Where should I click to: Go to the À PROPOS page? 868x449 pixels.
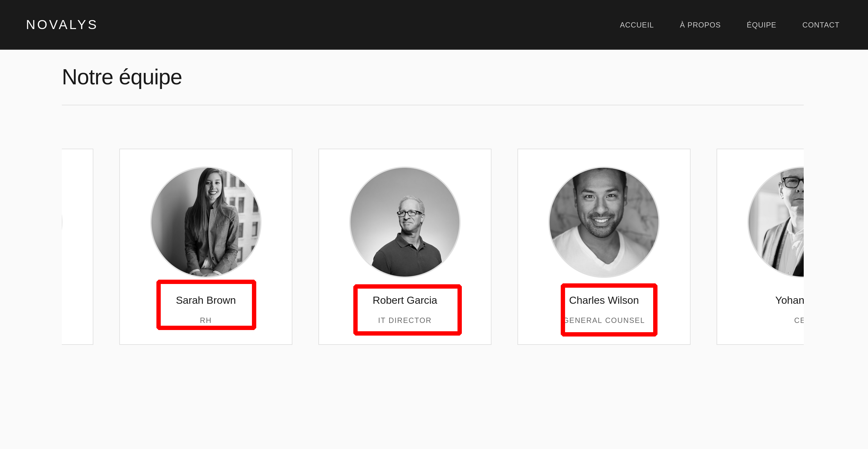[x=700, y=25]
